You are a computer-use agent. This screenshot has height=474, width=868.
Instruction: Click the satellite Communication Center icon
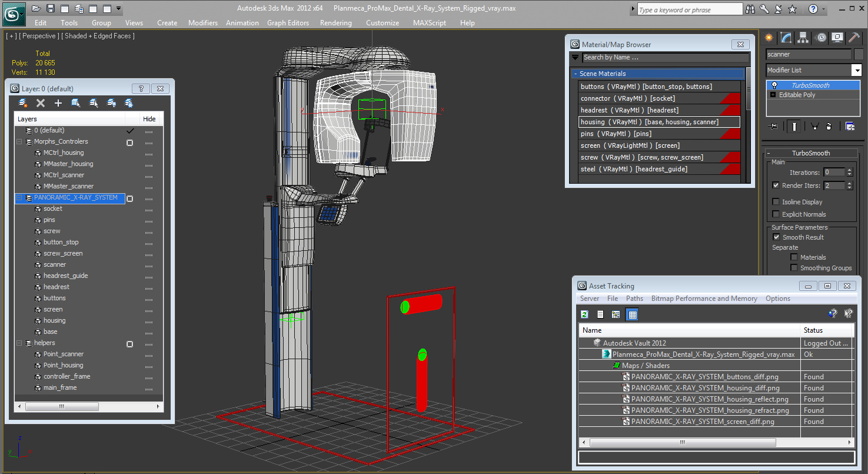click(x=779, y=9)
